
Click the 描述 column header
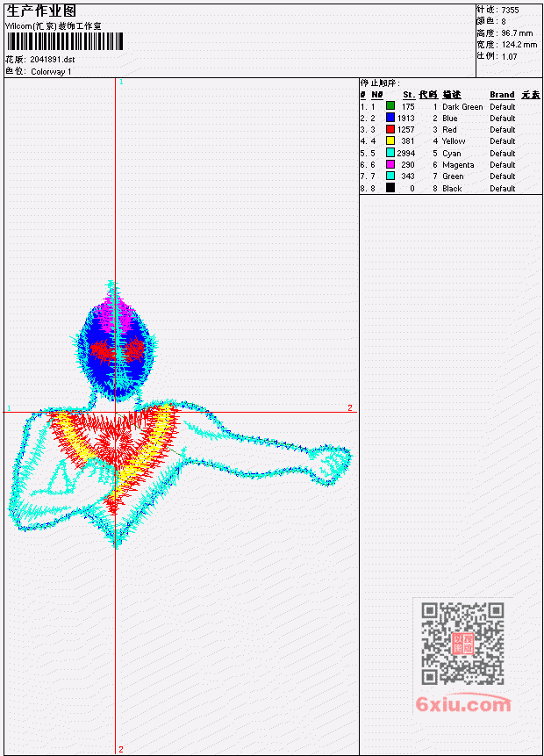pyautogui.click(x=452, y=95)
